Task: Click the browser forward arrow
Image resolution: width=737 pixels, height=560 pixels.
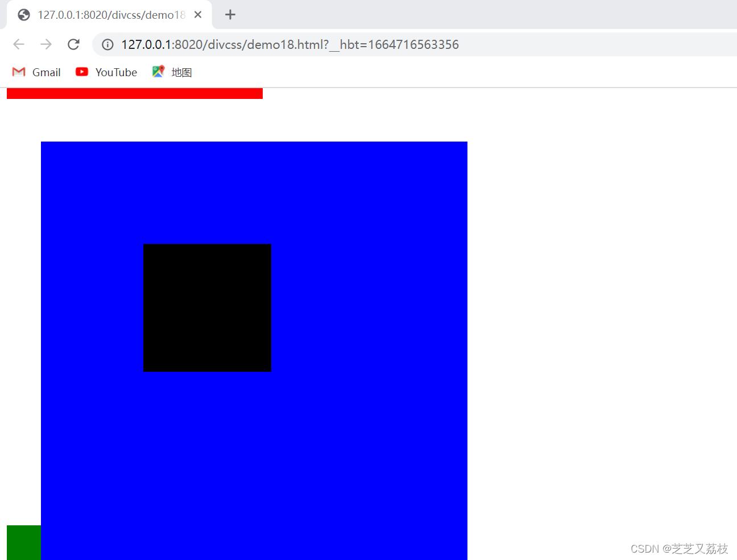Action: pyautogui.click(x=46, y=44)
